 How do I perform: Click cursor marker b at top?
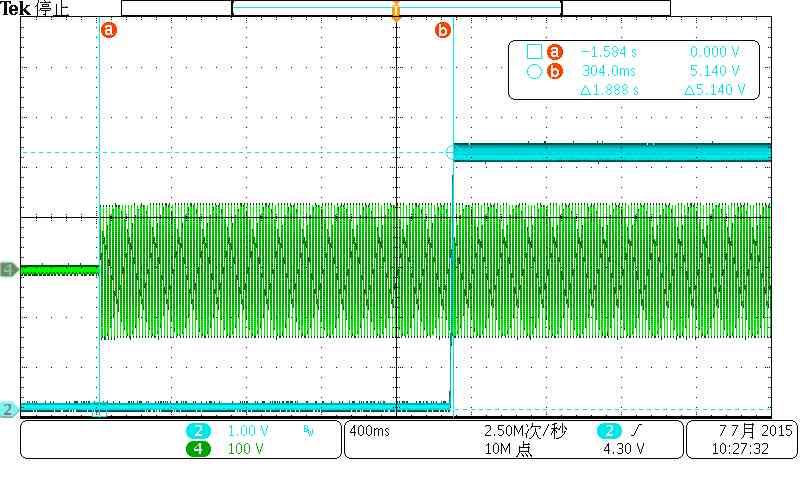(443, 30)
